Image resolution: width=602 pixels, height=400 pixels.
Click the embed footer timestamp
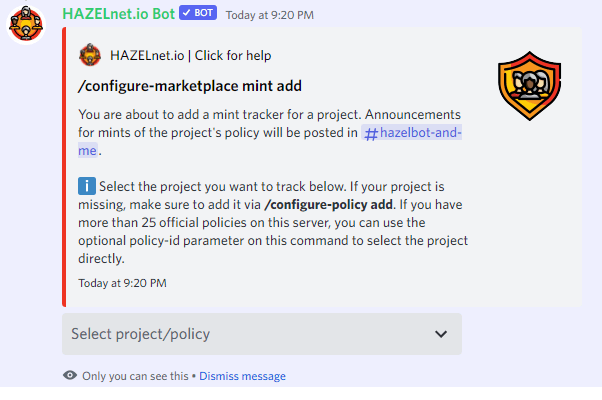click(122, 283)
